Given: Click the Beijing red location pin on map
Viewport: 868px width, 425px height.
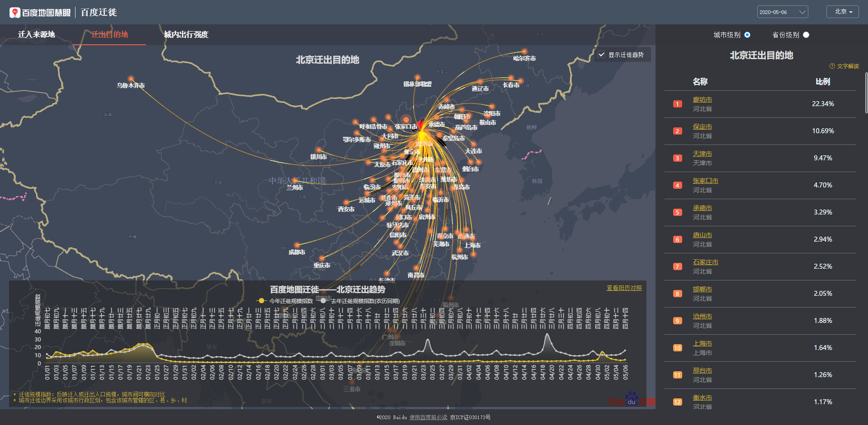Looking at the screenshot, I should (x=421, y=125).
